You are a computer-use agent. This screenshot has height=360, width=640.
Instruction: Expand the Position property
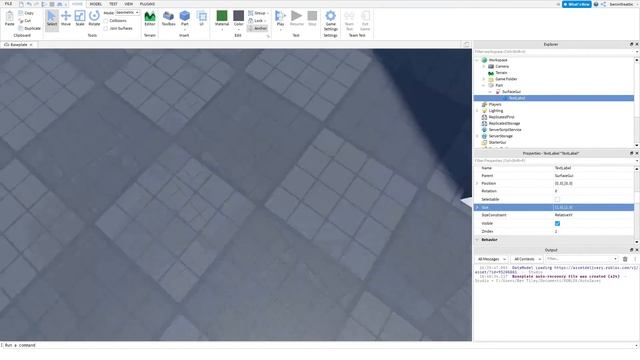(477, 183)
